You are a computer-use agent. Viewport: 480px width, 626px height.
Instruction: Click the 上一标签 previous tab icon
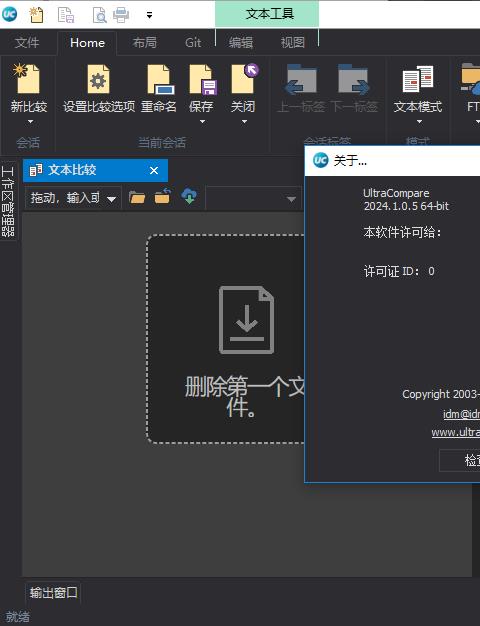tap(301, 79)
